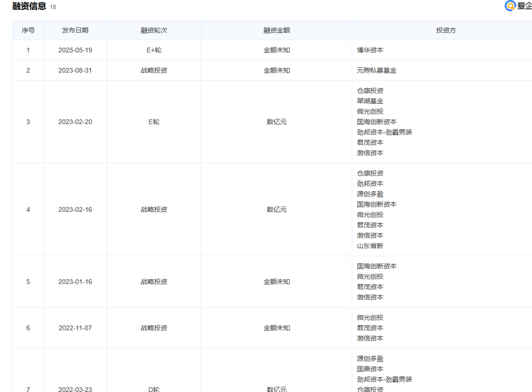Open 国海创新资本 in the 2023-01-16 row
The width and height of the screenshot is (532, 392).
click(377, 266)
